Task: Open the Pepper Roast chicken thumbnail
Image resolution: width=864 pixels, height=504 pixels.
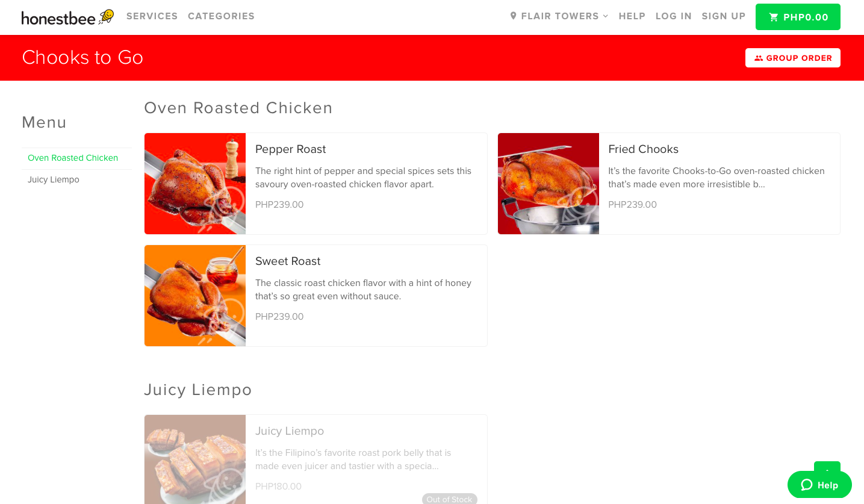Action: 195,184
